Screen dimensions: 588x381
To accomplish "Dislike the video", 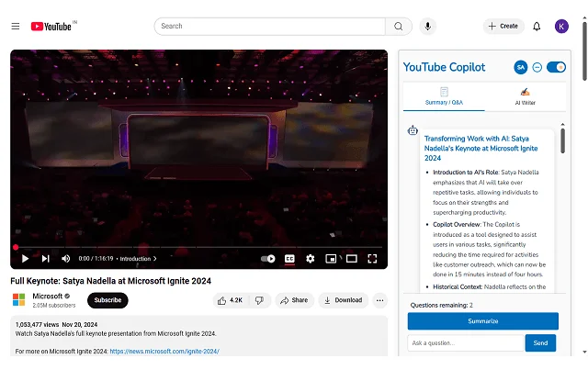I will tap(259, 300).
